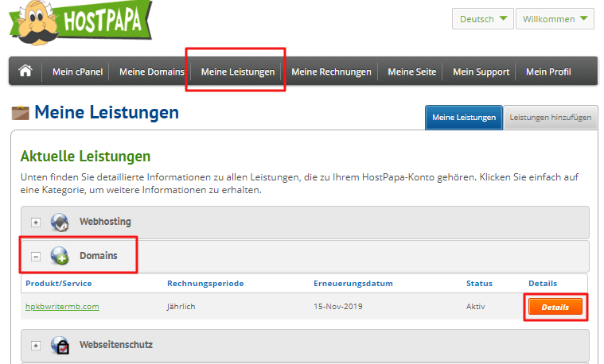Screen dimensions: 604x364
Task: Expand the Webseitenschutz section
Action: click(36, 346)
